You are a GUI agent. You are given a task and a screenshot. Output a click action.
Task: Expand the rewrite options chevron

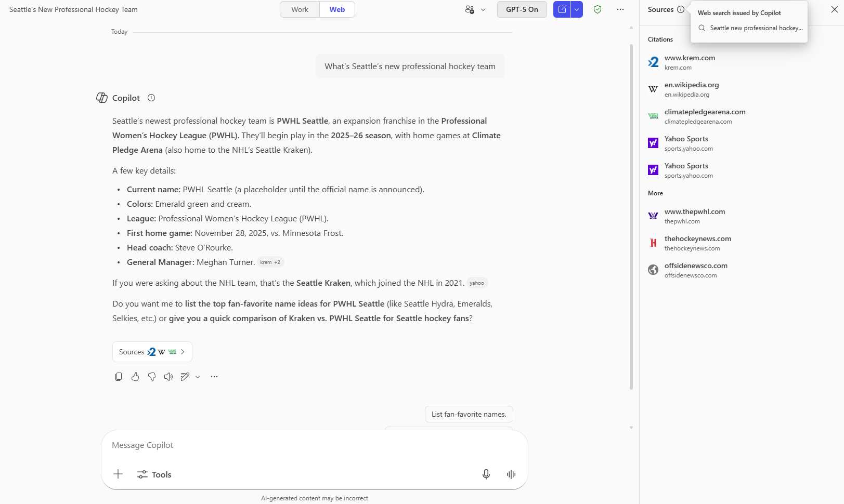tap(197, 376)
